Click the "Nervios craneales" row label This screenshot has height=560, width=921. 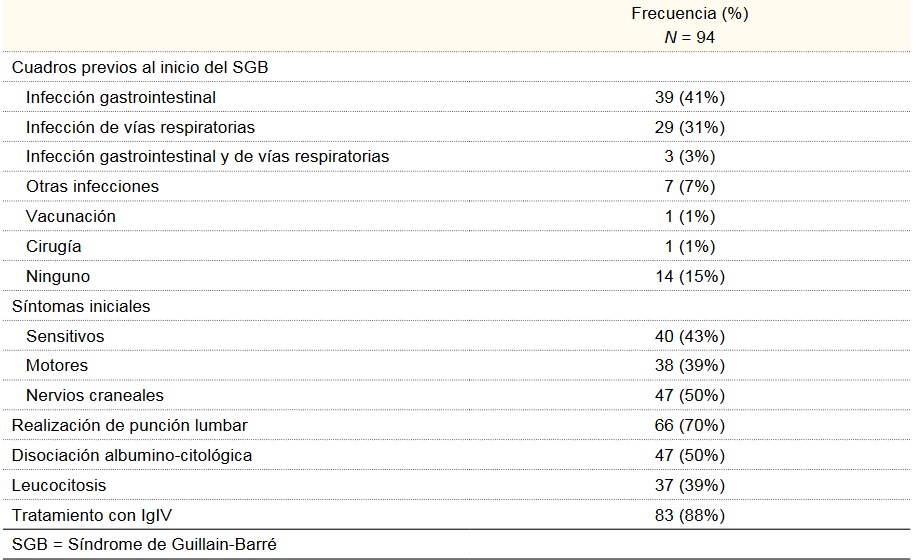(95, 396)
